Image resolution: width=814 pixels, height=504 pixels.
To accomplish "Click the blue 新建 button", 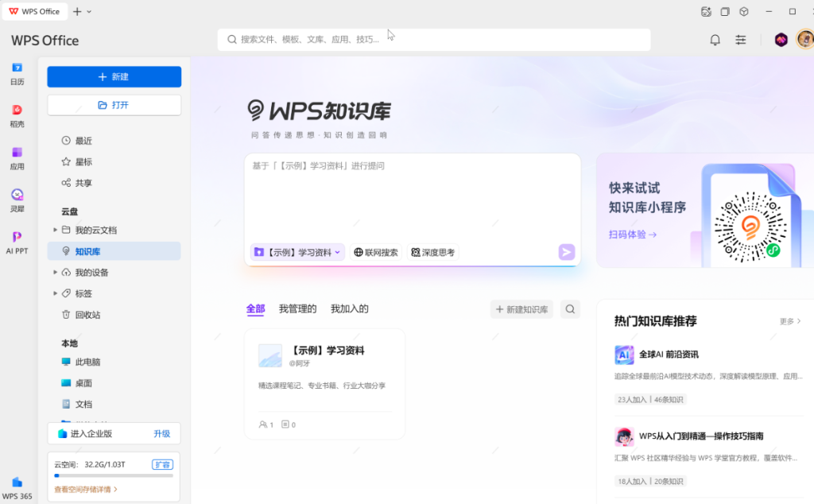I will [x=114, y=77].
